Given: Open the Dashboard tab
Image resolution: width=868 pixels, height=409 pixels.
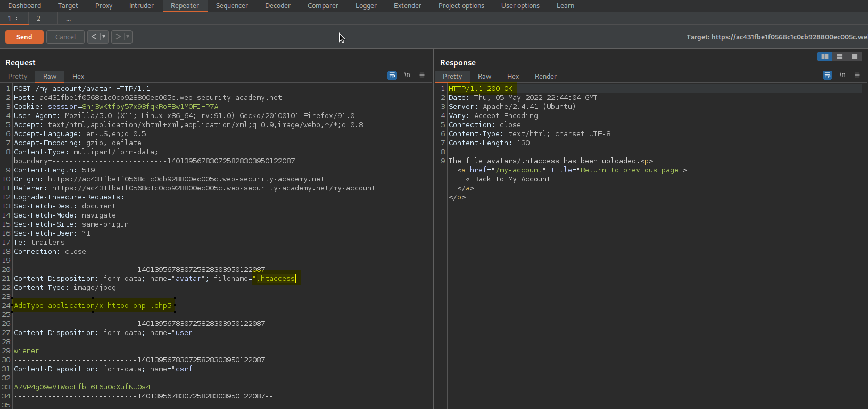Looking at the screenshot, I should (x=24, y=6).
